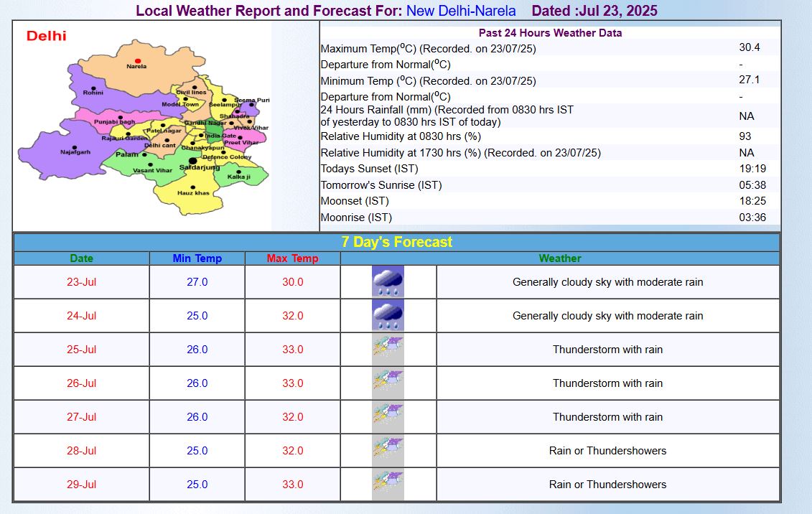
Task: Click the Min Temp column header
Action: [197, 258]
